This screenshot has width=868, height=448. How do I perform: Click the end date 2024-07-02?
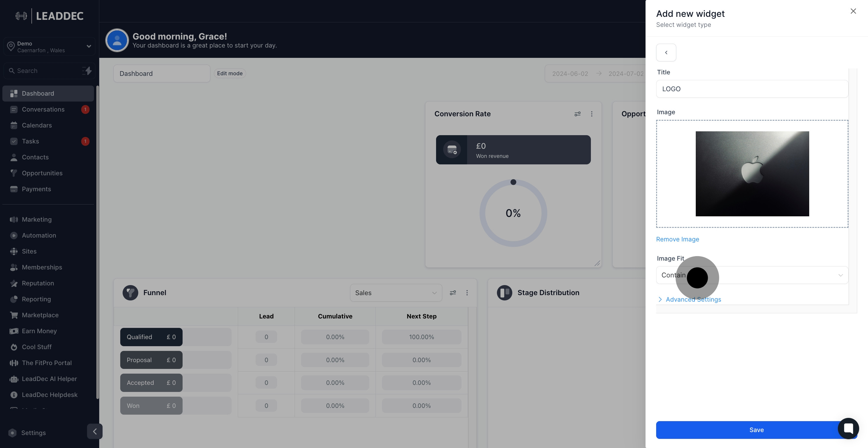coord(626,74)
